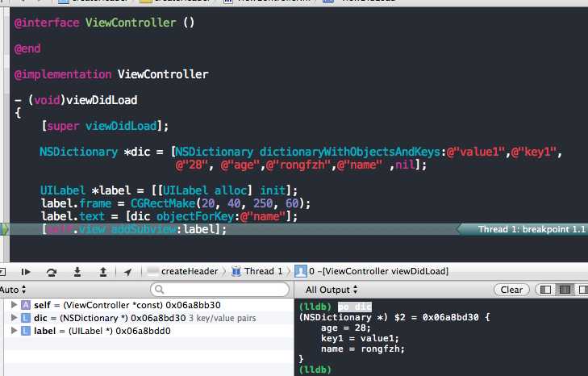This screenshot has height=376, width=588.
Task: Click 'objectForKey:' in the label.text line
Action: pyautogui.click(x=198, y=216)
